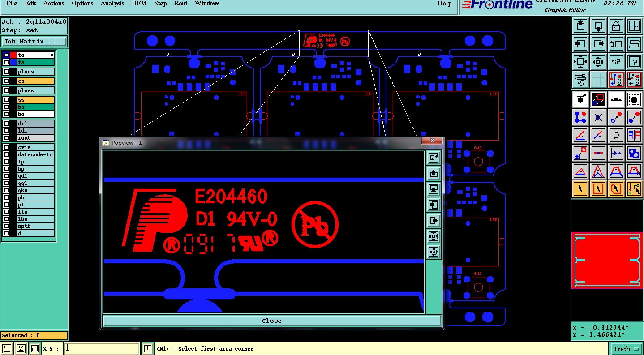Open the Rout menu
This screenshot has width=644, height=355.
click(x=181, y=4)
